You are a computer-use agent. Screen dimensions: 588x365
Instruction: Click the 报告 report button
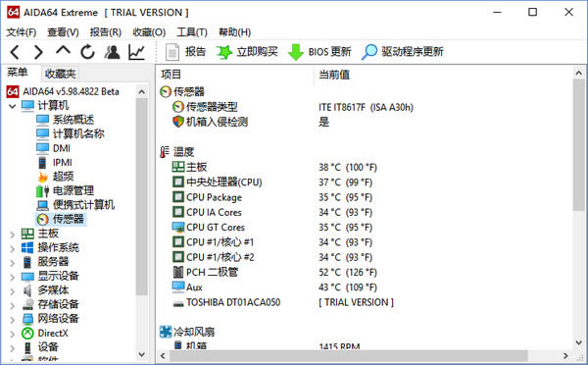point(186,52)
